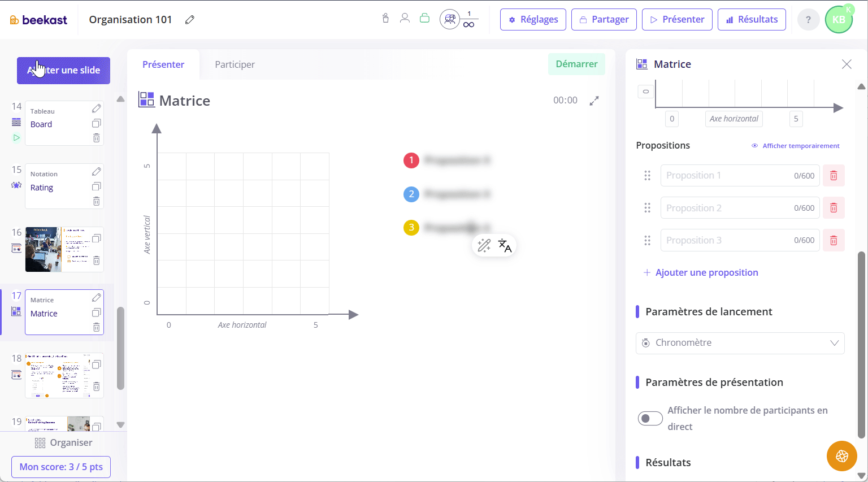Click the drag handle of Proposition 1
Viewport: 868px width, 482px height.
click(648, 176)
